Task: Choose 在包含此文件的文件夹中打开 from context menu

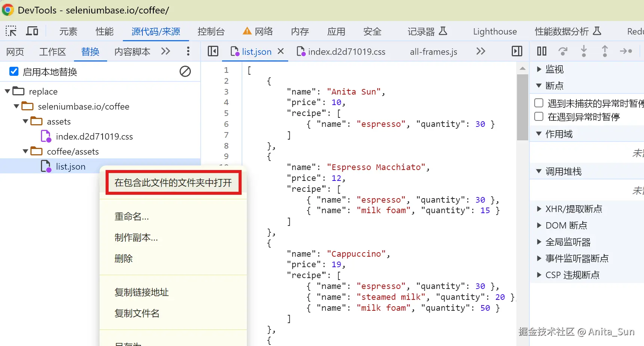Action: point(173,183)
